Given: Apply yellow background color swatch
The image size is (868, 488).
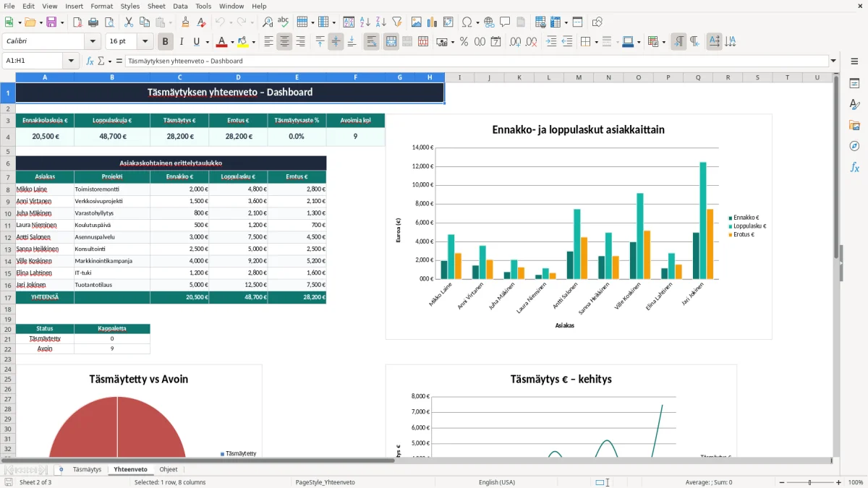Looking at the screenshot, I should (242, 42).
